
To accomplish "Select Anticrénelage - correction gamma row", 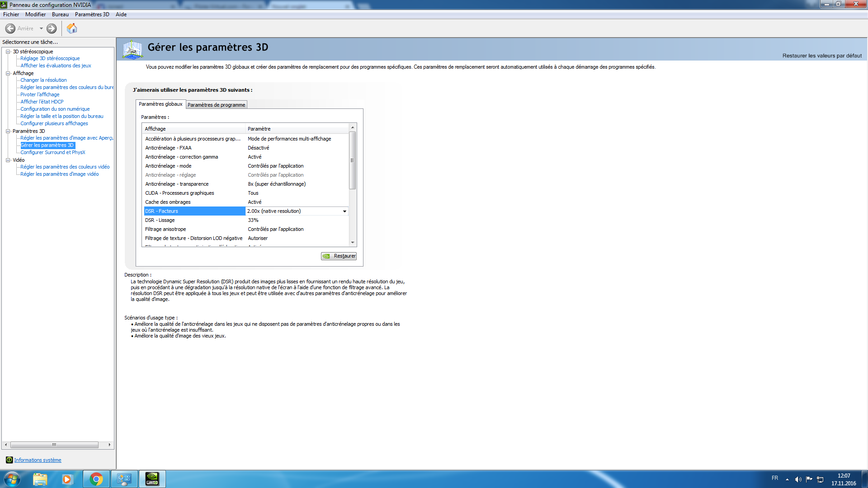I will pyautogui.click(x=246, y=157).
